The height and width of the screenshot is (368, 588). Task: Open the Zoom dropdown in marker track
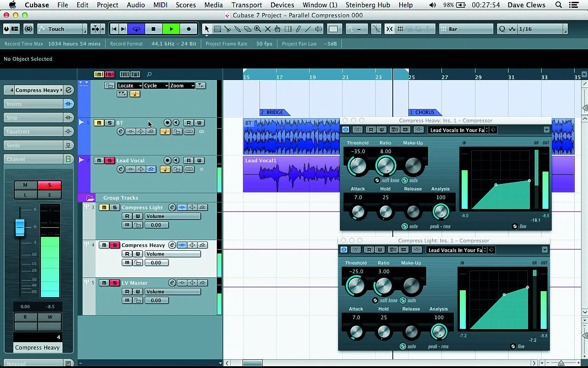(182, 86)
